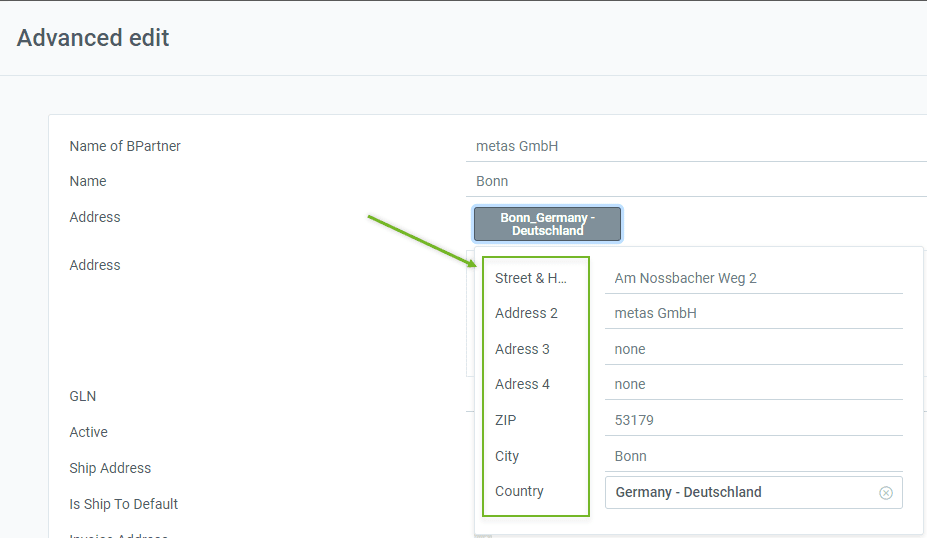Image resolution: width=927 pixels, height=538 pixels.
Task: Click the Bonn_Germany - Deutschland address button
Action: 547,224
